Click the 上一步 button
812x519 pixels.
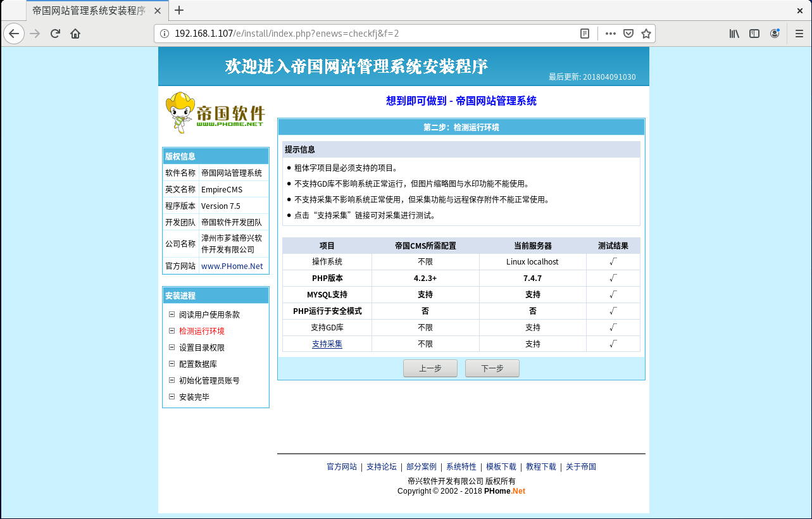tap(430, 368)
